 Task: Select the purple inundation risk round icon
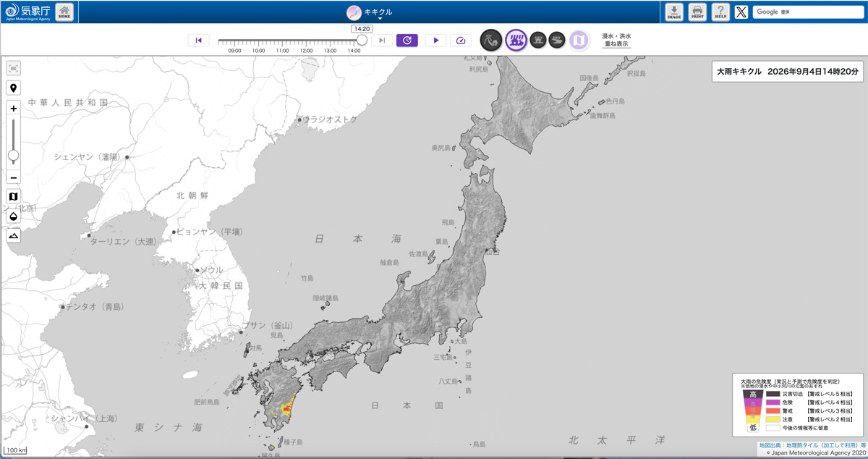pos(516,40)
